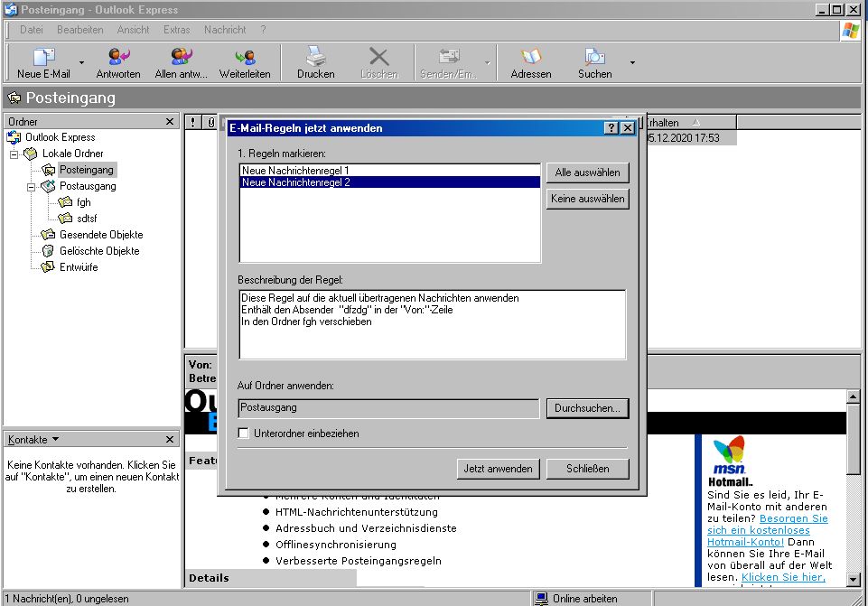
Task: Click the Keine auswählen button
Action: [587, 199]
